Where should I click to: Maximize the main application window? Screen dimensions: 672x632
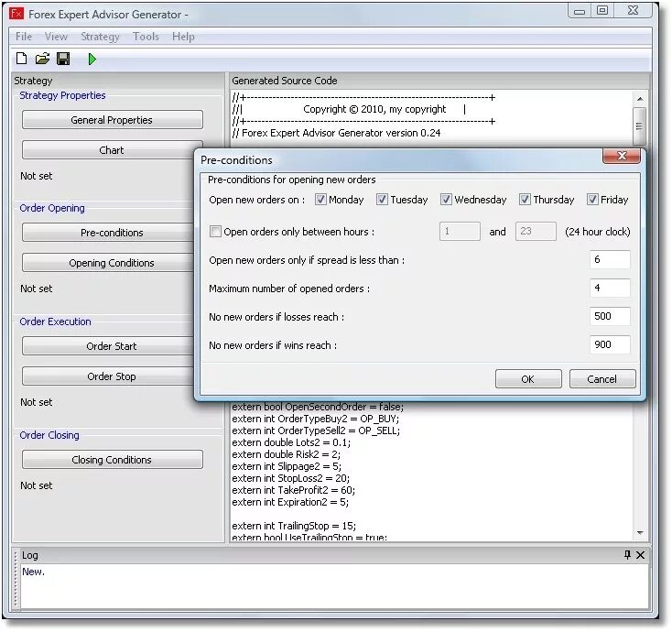(602, 10)
